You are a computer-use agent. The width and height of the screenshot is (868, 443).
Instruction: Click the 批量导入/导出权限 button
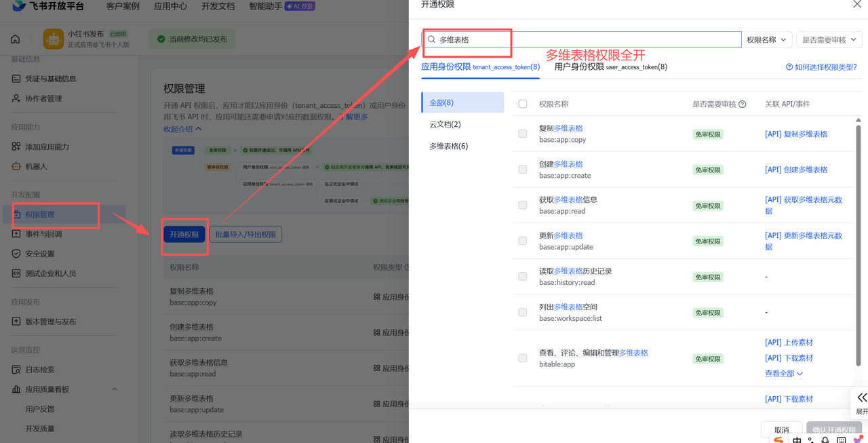245,234
